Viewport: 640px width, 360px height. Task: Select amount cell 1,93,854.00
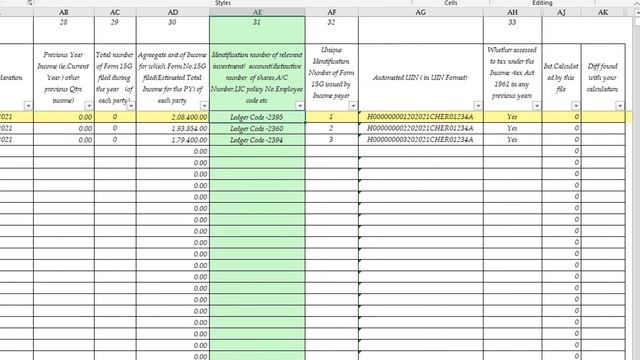tap(173, 128)
